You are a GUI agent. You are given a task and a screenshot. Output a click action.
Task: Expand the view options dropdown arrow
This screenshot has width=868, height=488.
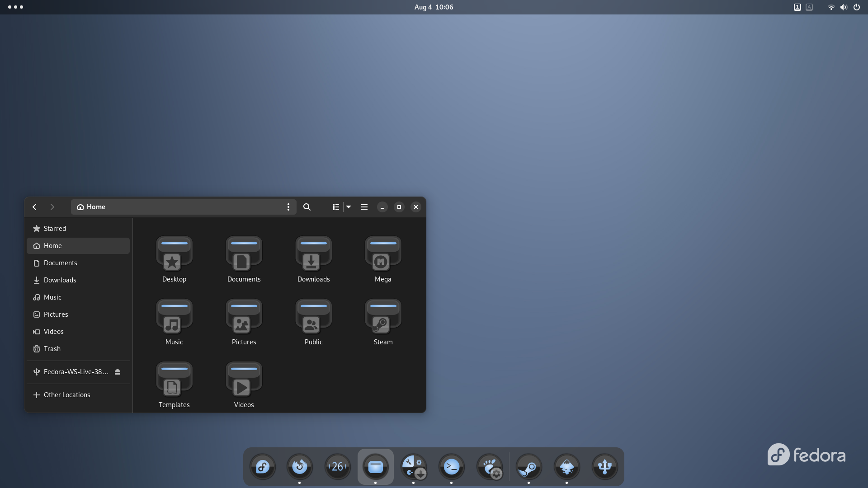tap(349, 207)
